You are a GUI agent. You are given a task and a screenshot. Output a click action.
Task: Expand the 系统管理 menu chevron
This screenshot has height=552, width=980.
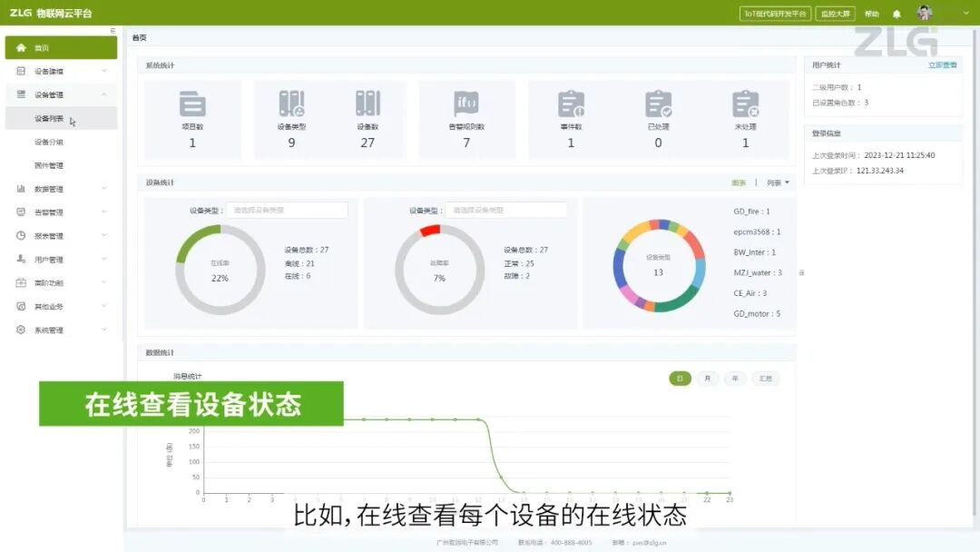[x=103, y=330]
